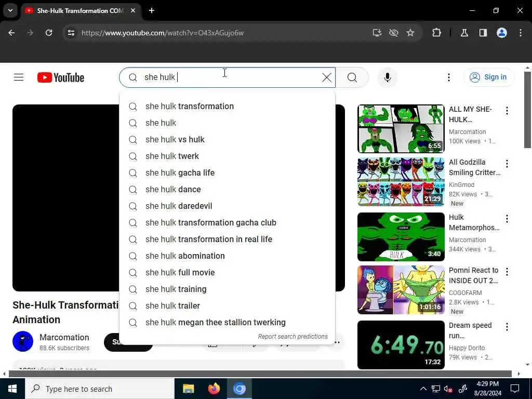
Task: Open a new browser tab
Action: [152, 10]
